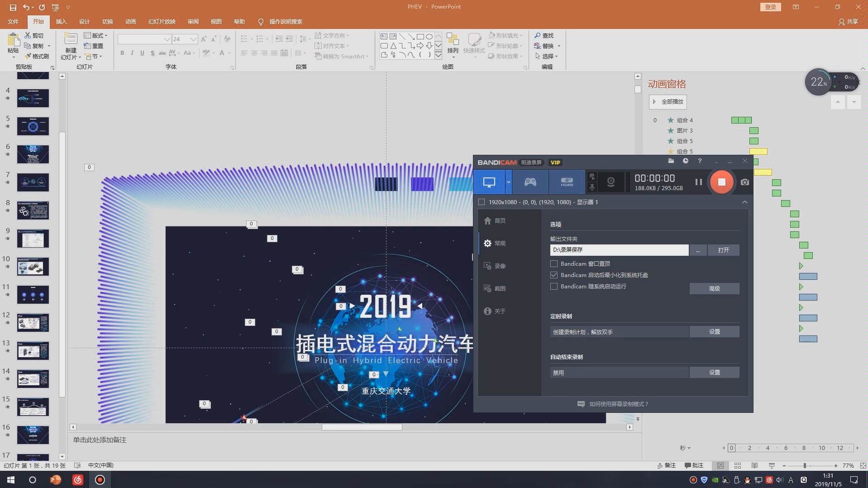Image resolution: width=868 pixels, height=488 pixels.
Task: Enable Bandicam 随系统启动运行 checkbox
Action: click(554, 287)
